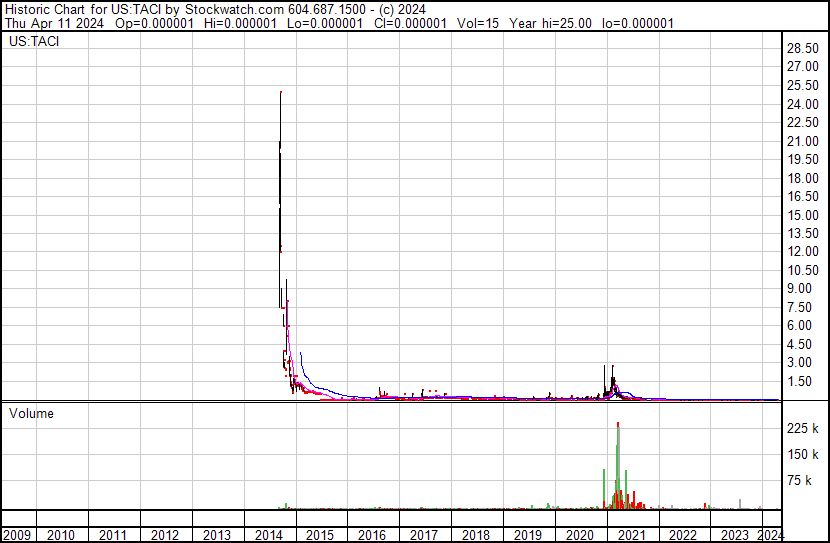Click the 2024 year label on axis
This screenshot has width=830, height=543.
(770, 535)
